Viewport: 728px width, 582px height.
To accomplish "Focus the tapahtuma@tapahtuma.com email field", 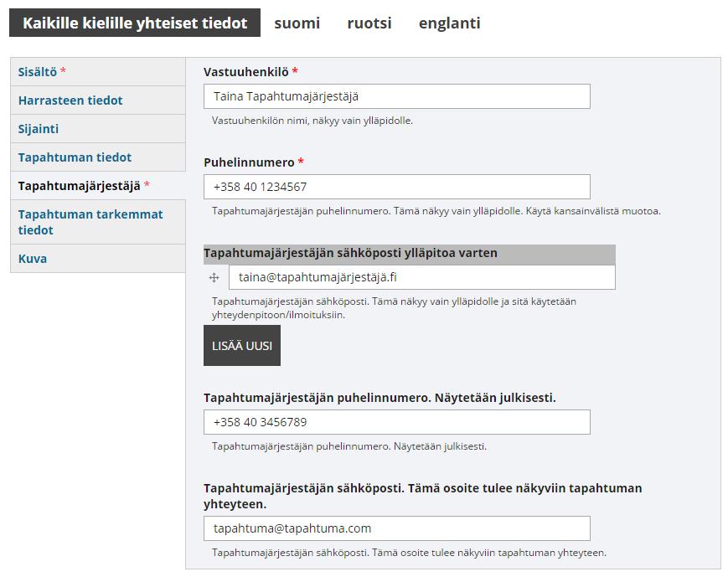I will 397,528.
